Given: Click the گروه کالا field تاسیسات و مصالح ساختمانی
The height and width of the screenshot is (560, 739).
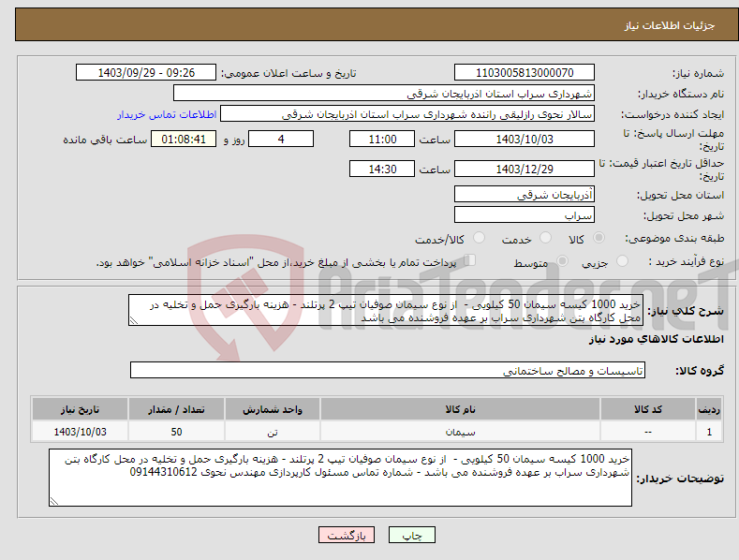Looking at the screenshot, I should (x=388, y=371).
